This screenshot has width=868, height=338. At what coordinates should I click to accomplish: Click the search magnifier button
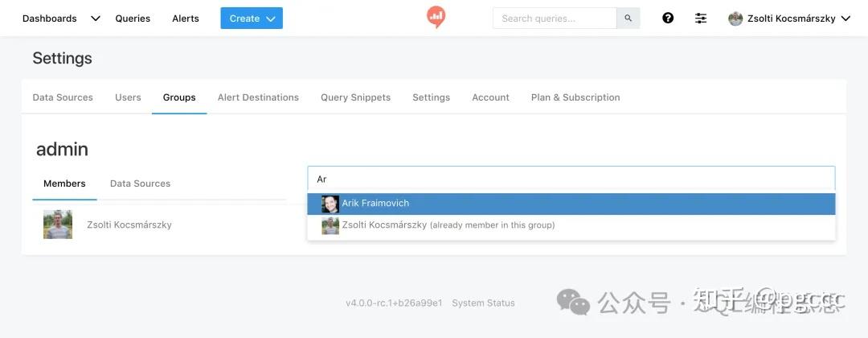point(628,19)
